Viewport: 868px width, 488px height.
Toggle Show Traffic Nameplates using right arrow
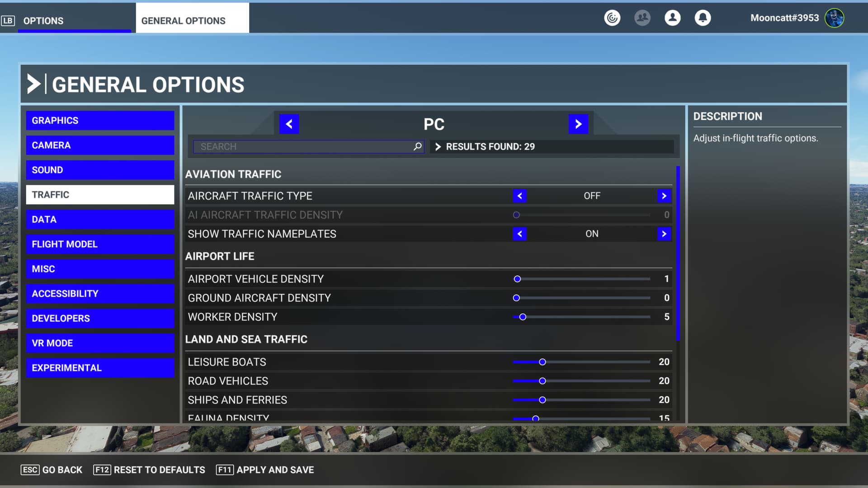pos(664,234)
